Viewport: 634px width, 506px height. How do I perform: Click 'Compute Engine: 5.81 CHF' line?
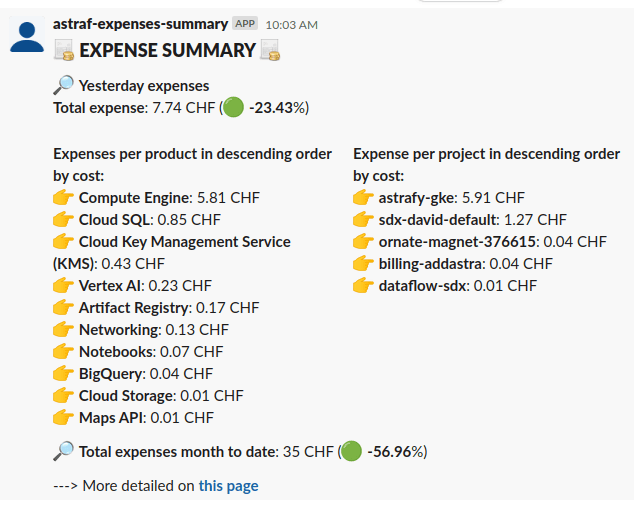pyautogui.click(x=169, y=198)
